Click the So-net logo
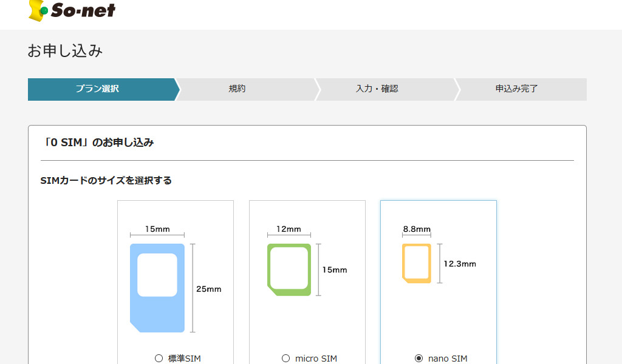The image size is (622, 364). tap(72, 10)
